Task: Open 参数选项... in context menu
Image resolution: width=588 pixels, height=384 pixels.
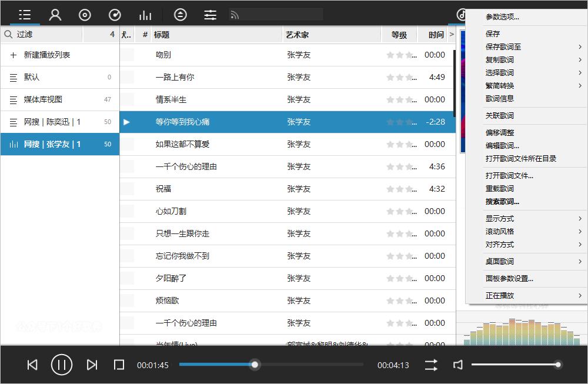Action: [502, 17]
